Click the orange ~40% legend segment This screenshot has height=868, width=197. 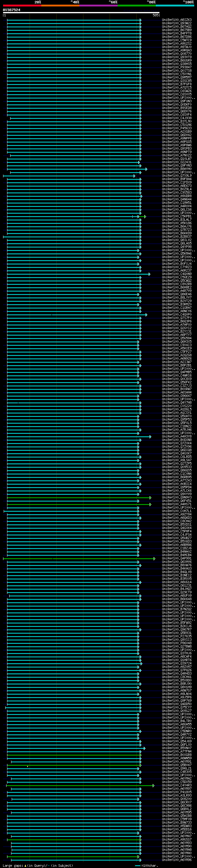(x=60, y=6)
